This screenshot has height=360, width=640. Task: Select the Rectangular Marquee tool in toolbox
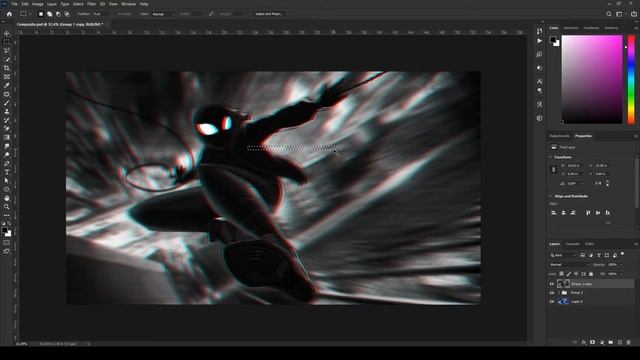[x=7, y=42]
